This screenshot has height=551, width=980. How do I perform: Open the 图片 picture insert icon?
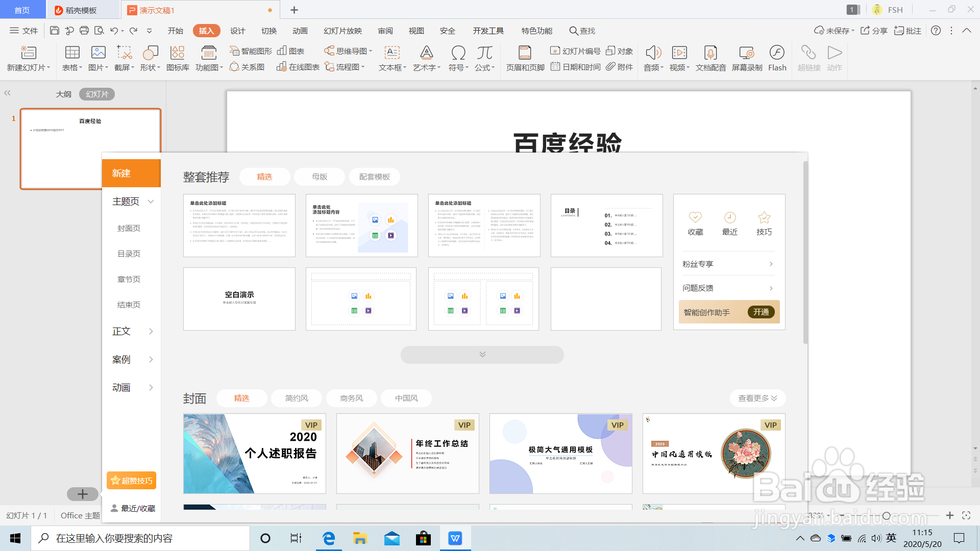tap(98, 53)
